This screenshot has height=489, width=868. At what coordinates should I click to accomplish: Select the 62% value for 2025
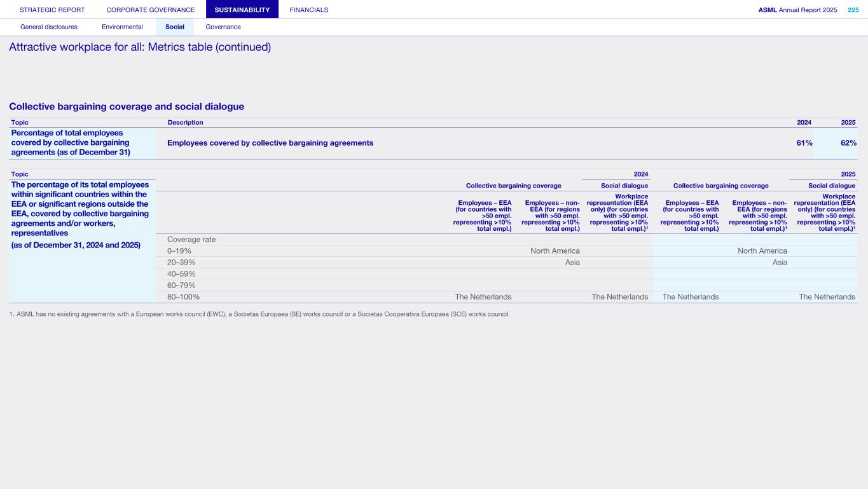[x=848, y=143]
